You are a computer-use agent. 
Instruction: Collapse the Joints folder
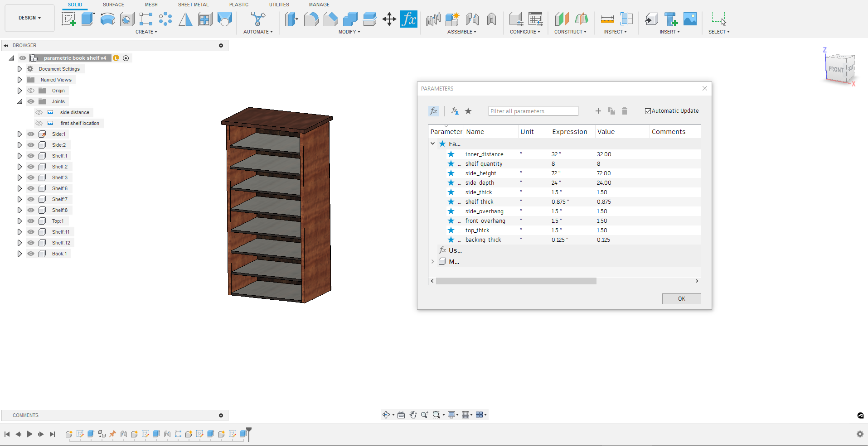19,101
